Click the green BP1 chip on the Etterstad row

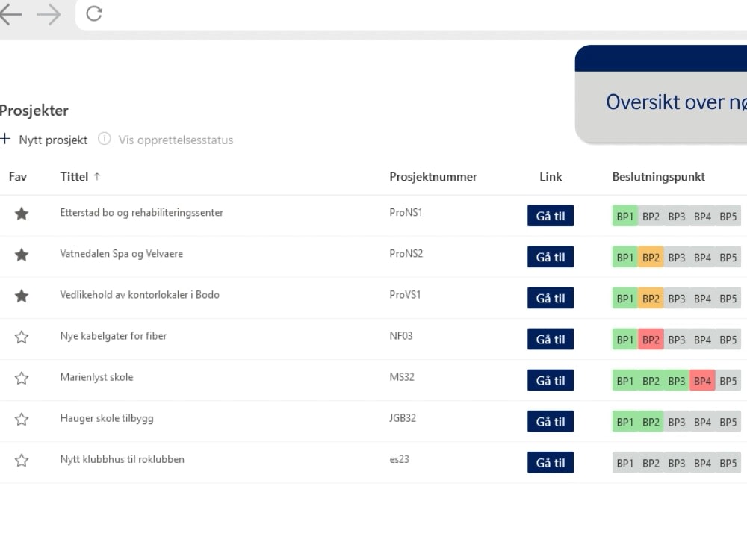[624, 216]
